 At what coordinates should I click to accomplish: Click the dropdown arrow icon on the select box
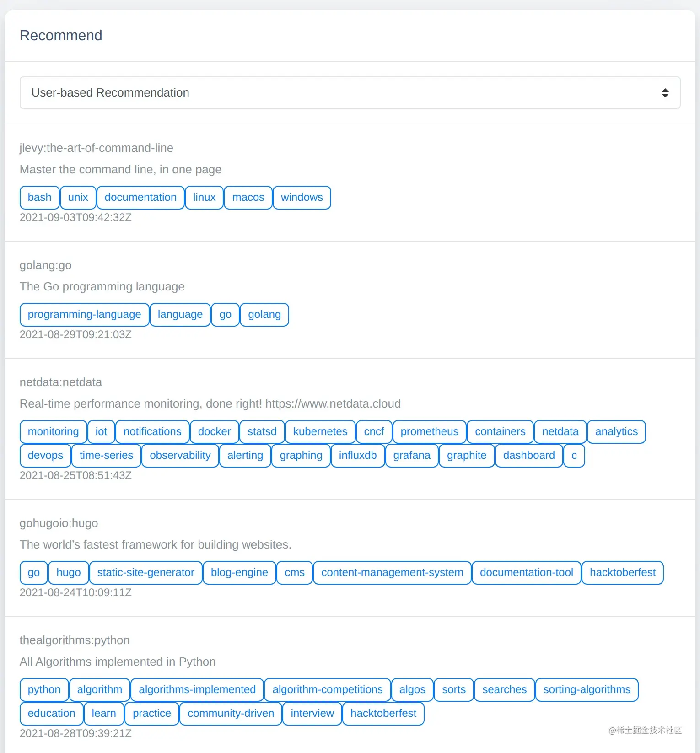[665, 93]
